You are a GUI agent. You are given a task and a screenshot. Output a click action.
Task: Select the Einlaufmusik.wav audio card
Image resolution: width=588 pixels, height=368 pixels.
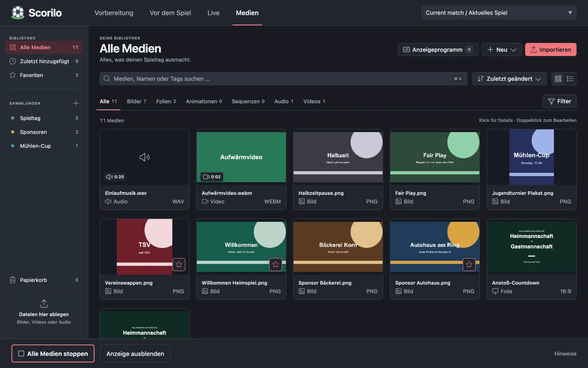point(145,169)
